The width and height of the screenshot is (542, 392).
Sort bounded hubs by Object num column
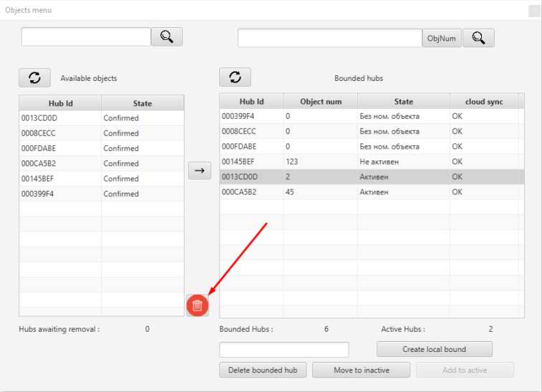(x=321, y=102)
